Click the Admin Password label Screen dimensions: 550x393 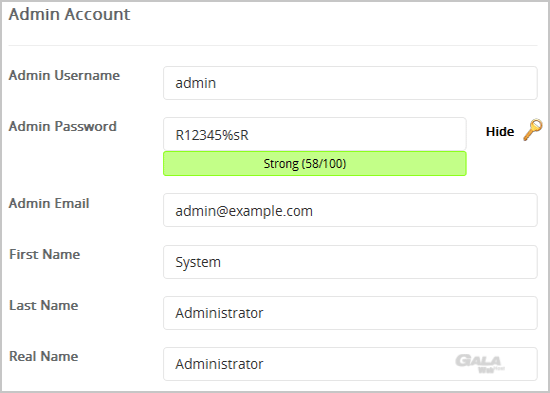coord(62,126)
